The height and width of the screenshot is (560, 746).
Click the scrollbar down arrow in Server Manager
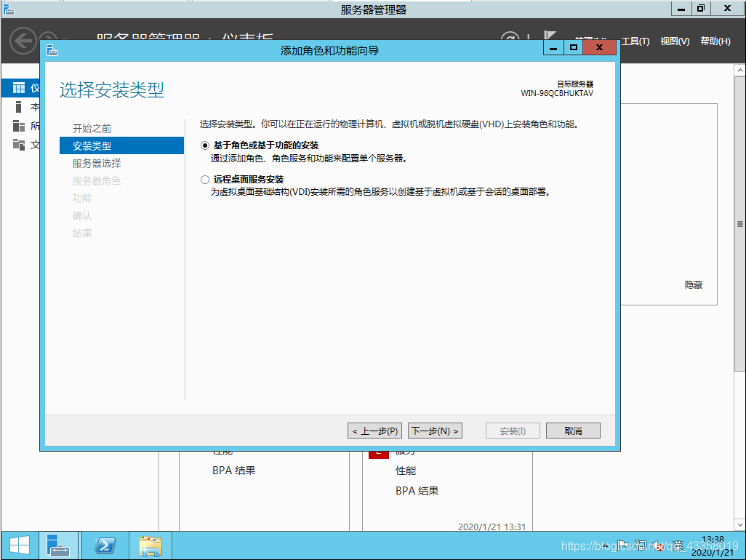click(739, 524)
